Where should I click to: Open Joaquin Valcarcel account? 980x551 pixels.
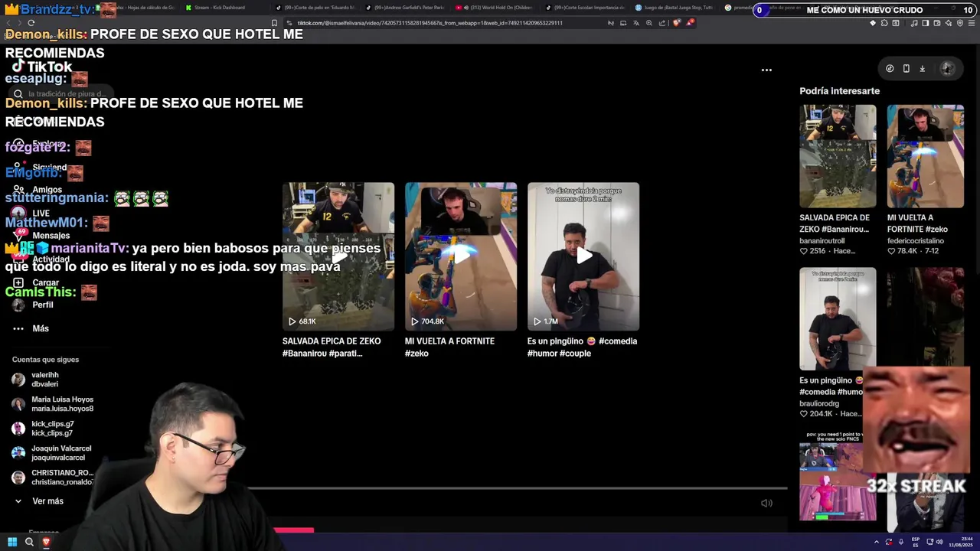point(51,453)
